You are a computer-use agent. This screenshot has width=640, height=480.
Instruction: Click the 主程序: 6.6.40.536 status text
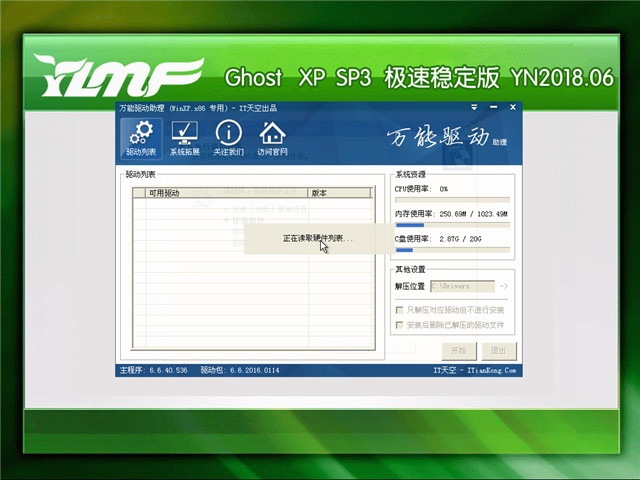click(153, 370)
